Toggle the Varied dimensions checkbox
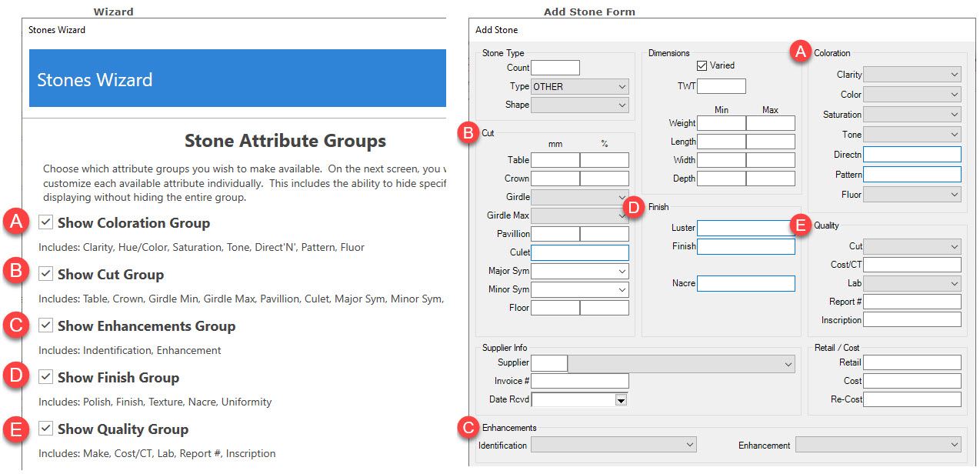This screenshot has width=980, height=474. (x=702, y=66)
